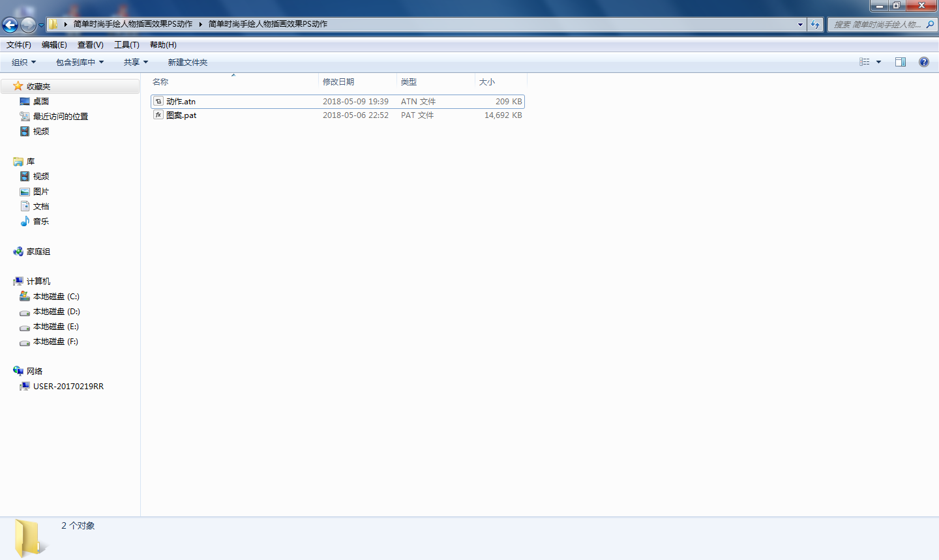Open the view options dropdown arrow

tap(879, 62)
